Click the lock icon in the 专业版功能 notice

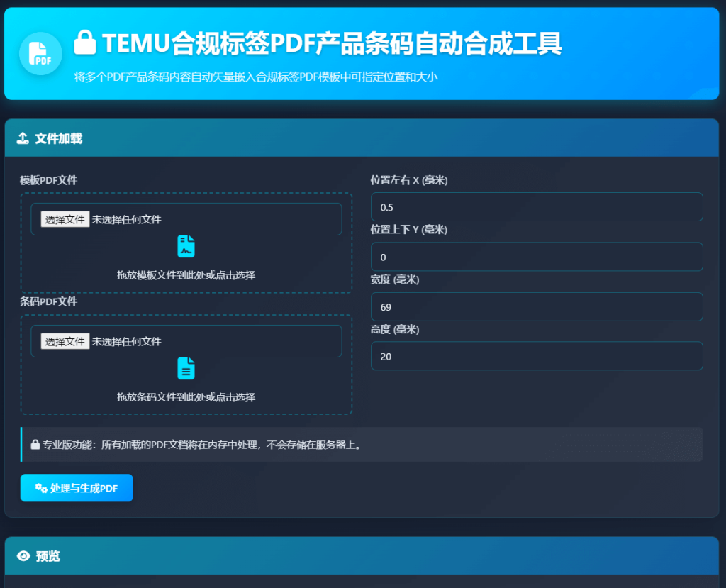[34, 444]
